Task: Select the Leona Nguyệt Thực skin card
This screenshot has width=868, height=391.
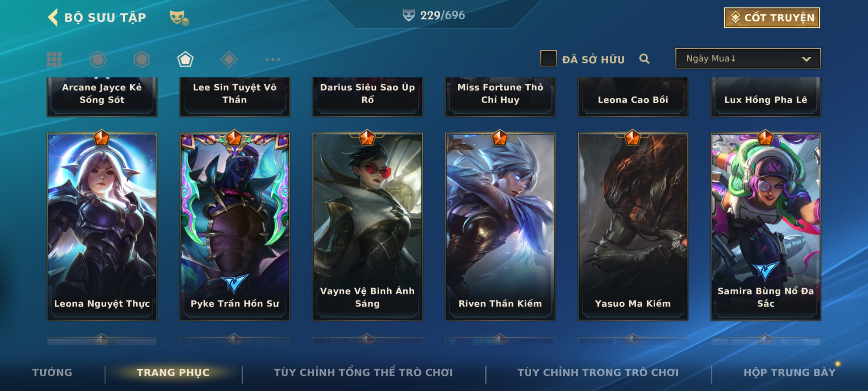Action: (102, 227)
